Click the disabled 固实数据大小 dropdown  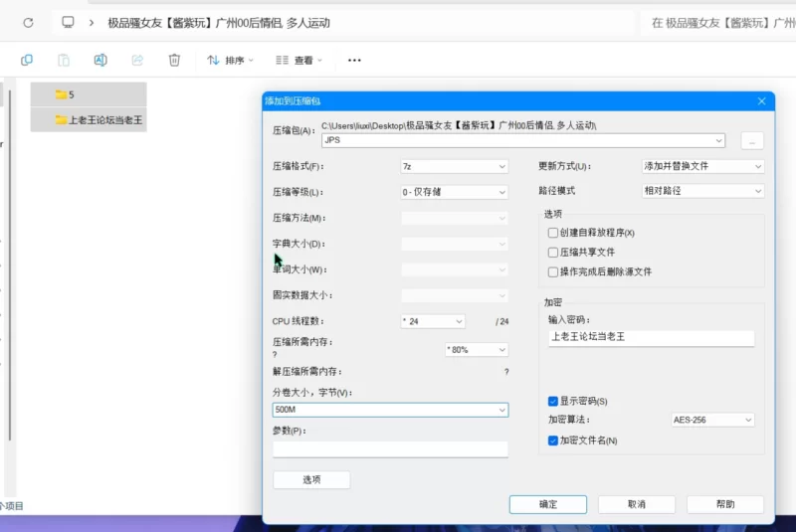454,295
